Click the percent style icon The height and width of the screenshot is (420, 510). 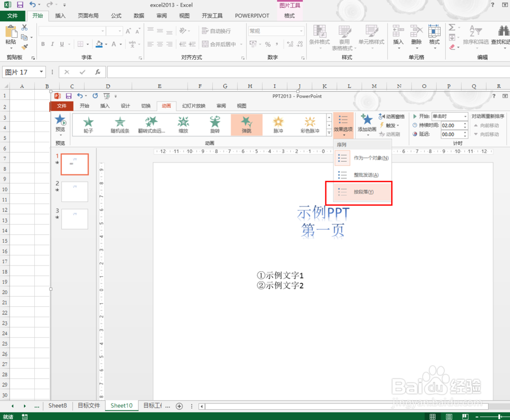268,44
